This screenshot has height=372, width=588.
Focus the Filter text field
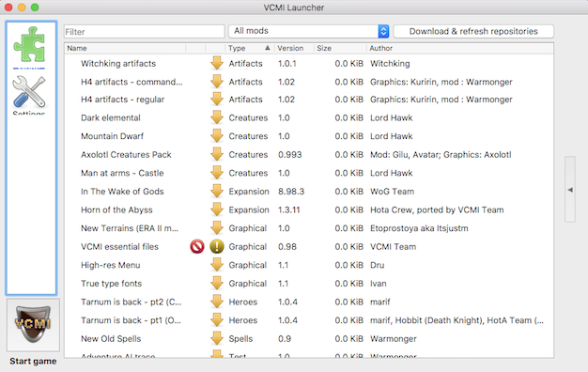(145, 32)
